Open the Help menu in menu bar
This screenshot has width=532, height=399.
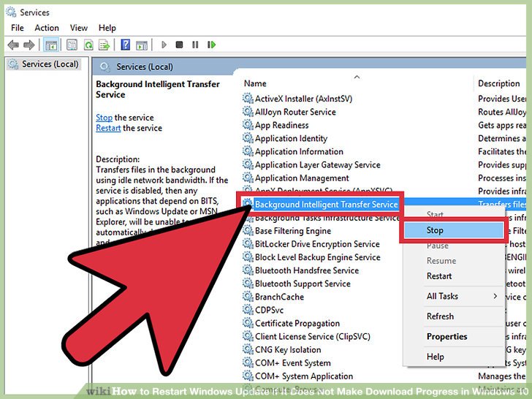tap(107, 28)
